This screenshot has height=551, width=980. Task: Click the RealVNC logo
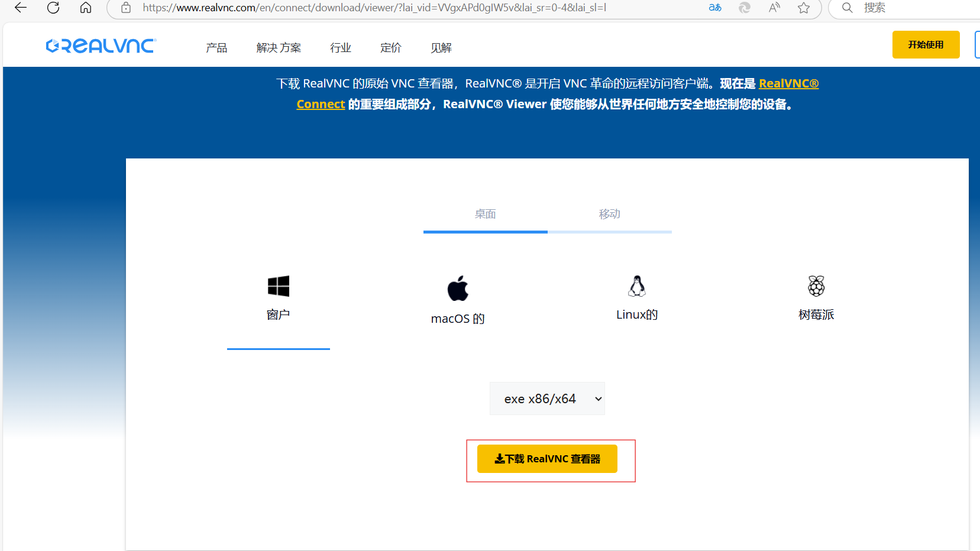click(101, 46)
